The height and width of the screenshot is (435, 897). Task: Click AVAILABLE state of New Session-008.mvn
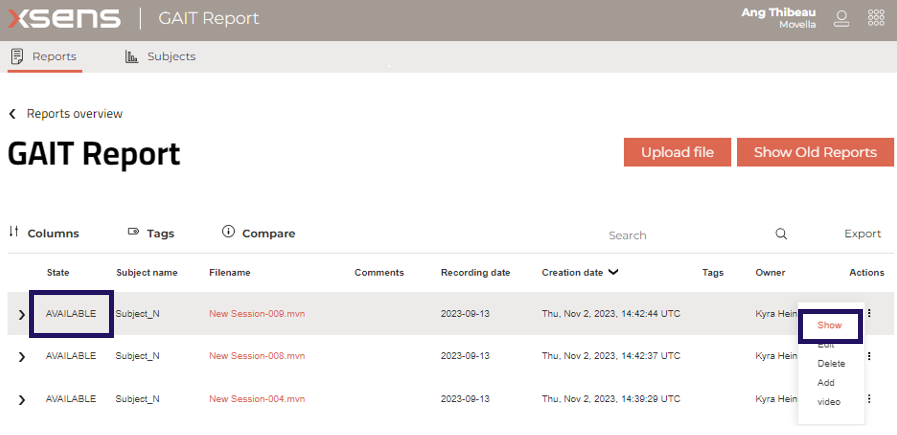pos(71,356)
